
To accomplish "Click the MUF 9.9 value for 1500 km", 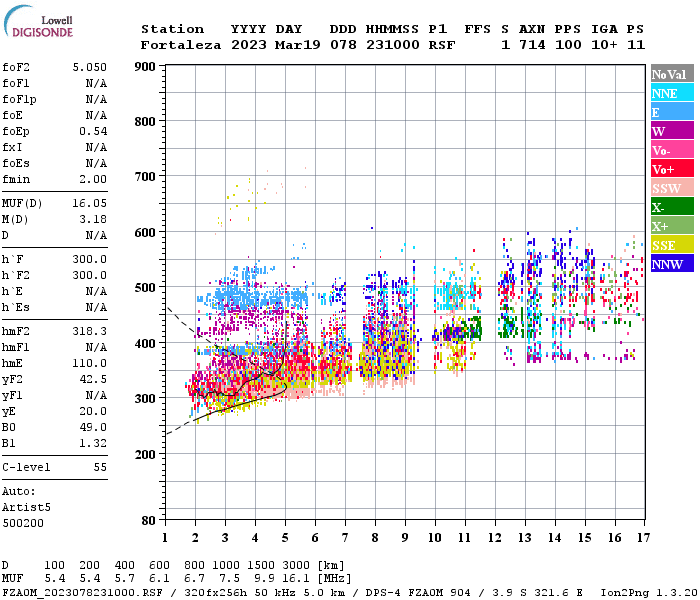I will (264, 579).
